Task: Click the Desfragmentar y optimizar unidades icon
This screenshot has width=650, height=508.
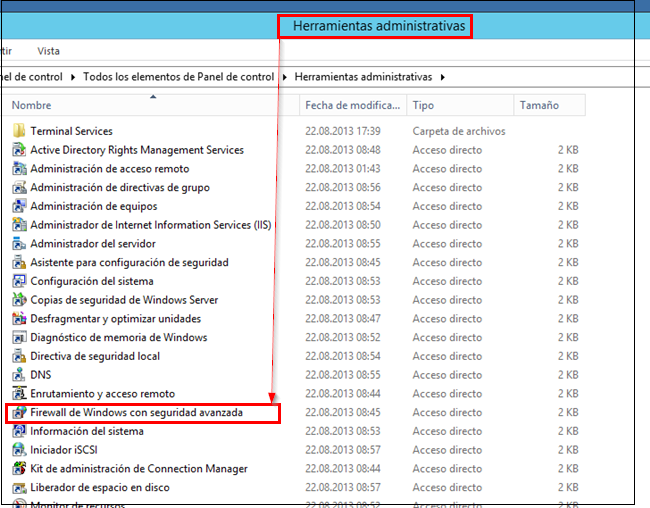Action: click(19, 318)
